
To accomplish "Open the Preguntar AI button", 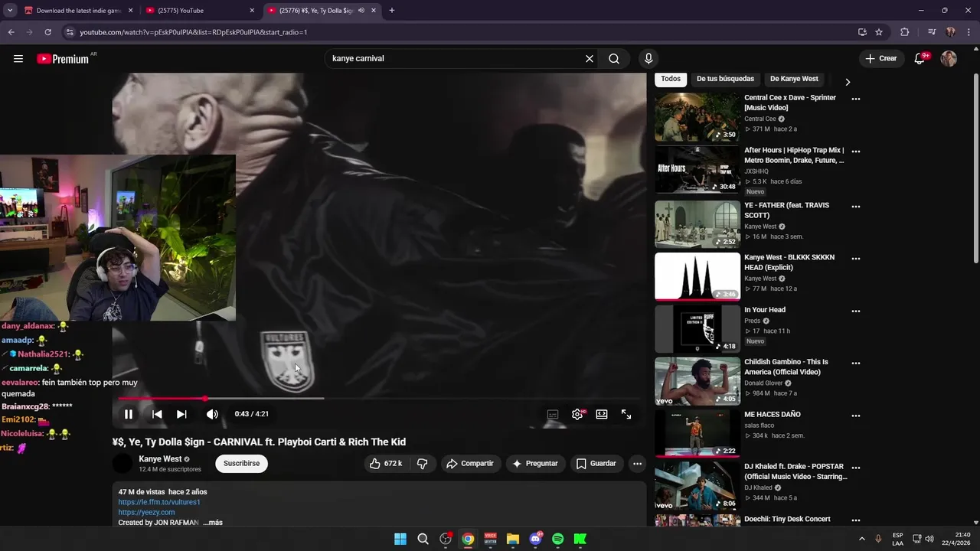I will pyautogui.click(x=535, y=463).
